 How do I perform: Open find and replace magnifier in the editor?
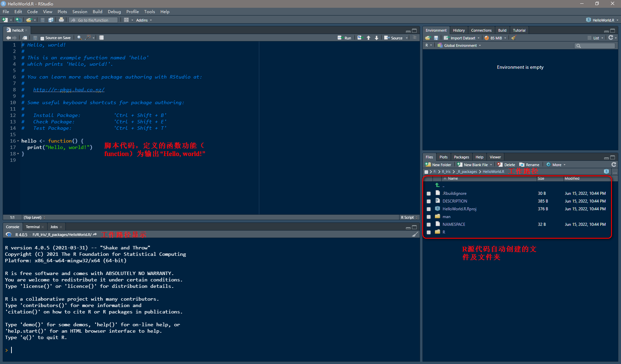(x=80, y=38)
